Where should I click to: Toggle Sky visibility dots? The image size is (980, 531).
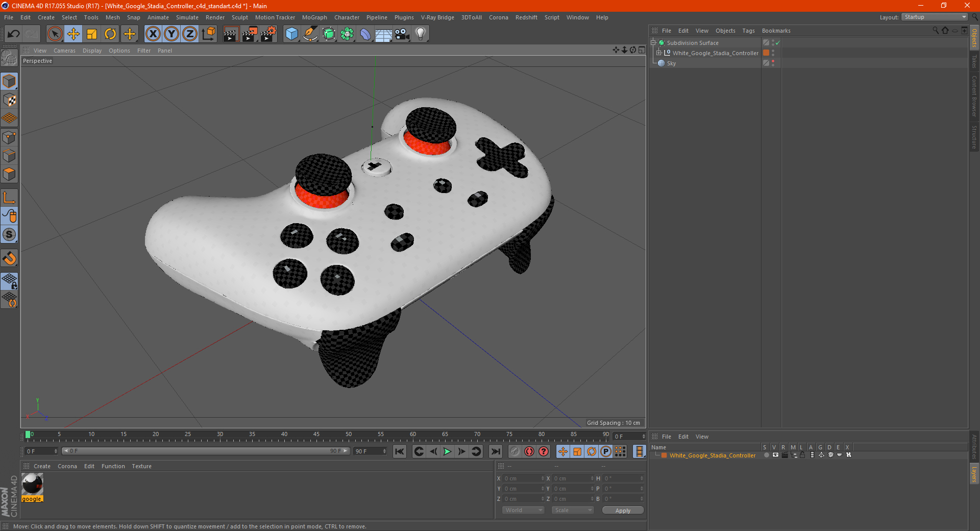tap(773, 63)
